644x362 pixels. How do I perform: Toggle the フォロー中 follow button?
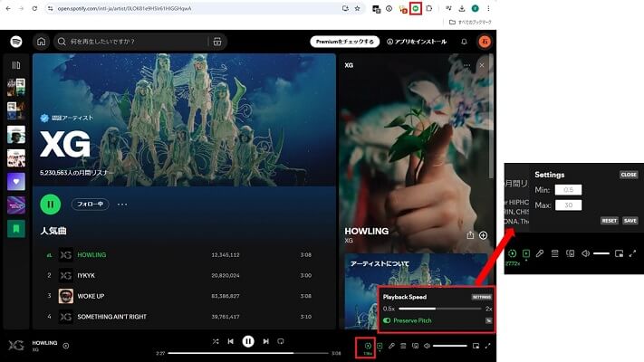pos(91,204)
